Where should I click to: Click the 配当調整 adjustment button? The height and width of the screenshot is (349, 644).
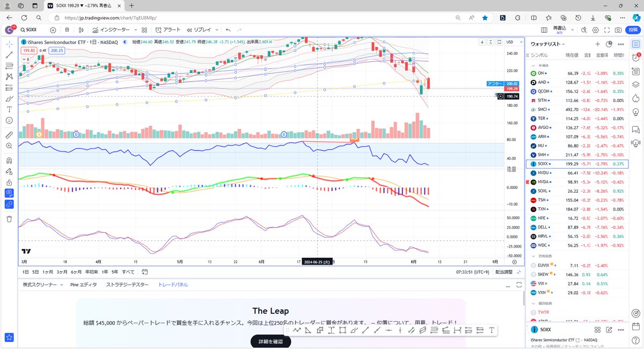tap(503, 272)
